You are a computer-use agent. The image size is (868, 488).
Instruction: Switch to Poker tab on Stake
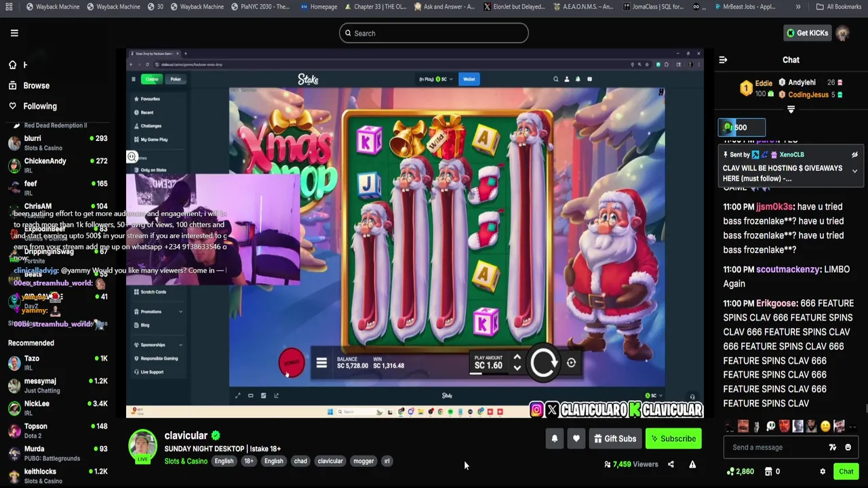coord(176,79)
